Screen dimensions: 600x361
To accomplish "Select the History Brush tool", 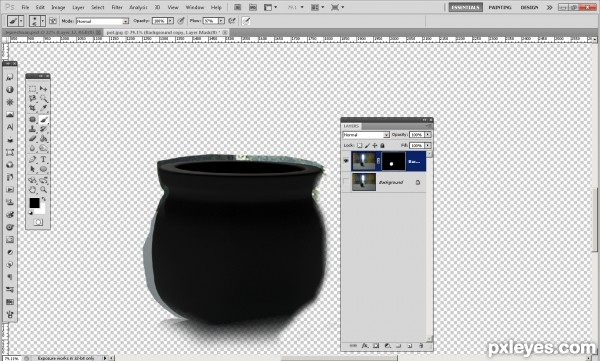I will coord(43,129).
